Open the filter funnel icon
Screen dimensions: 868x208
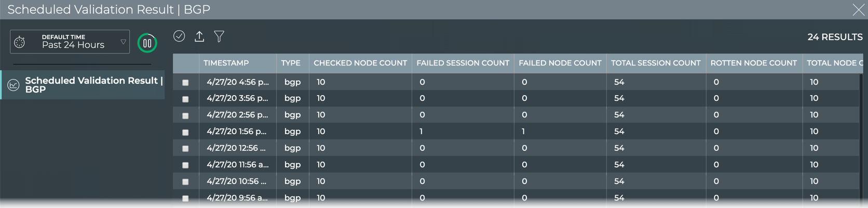pos(219,36)
